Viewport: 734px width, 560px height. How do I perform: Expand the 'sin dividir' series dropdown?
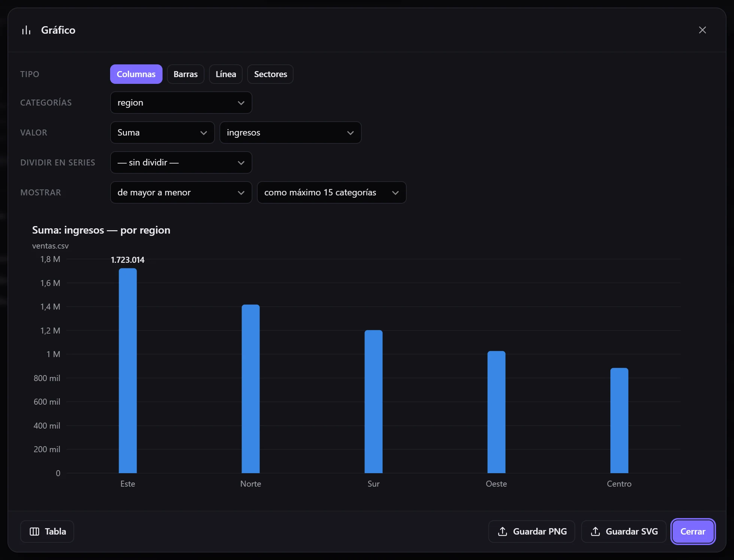click(181, 162)
